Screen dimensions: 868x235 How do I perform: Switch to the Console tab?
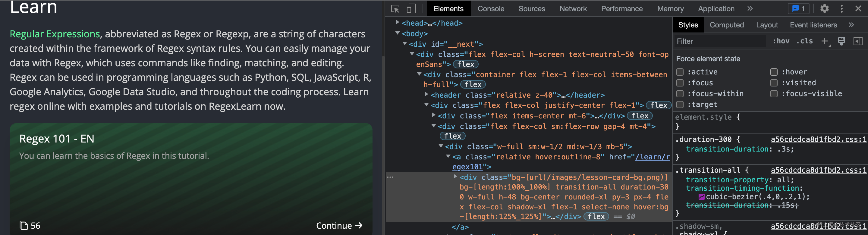[x=491, y=9]
